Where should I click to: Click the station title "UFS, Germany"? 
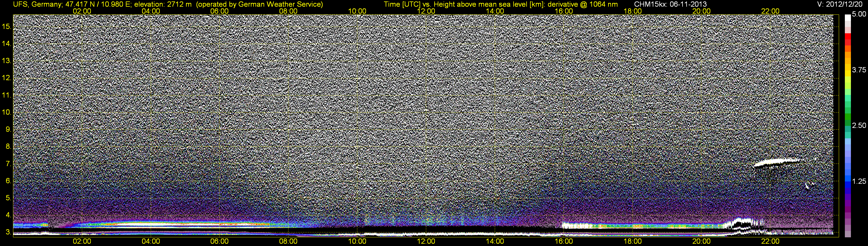coord(37,4)
